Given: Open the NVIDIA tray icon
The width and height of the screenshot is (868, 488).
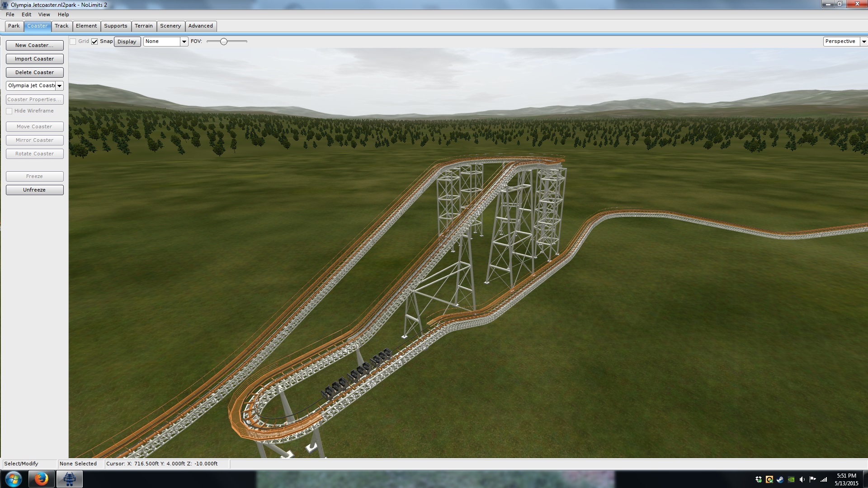Looking at the screenshot, I should [791, 479].
